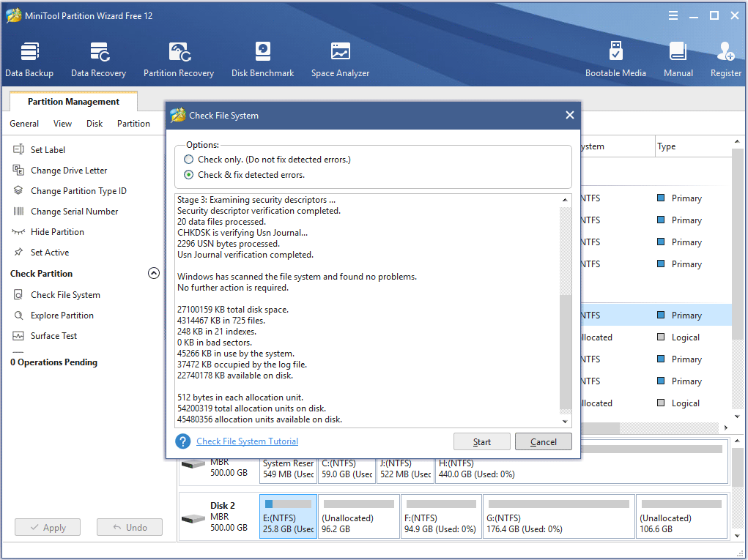The image size is (748, 560).
Task: Click the Undo button
Action: point(129,528)
